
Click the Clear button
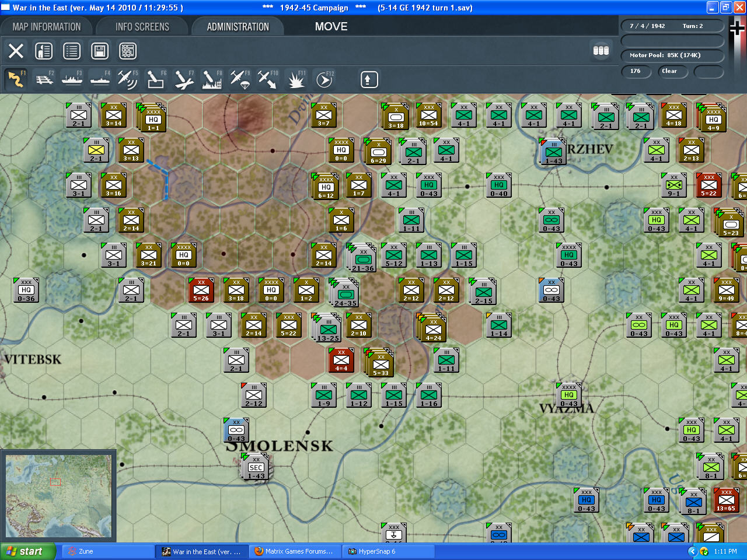click(672, 71)
